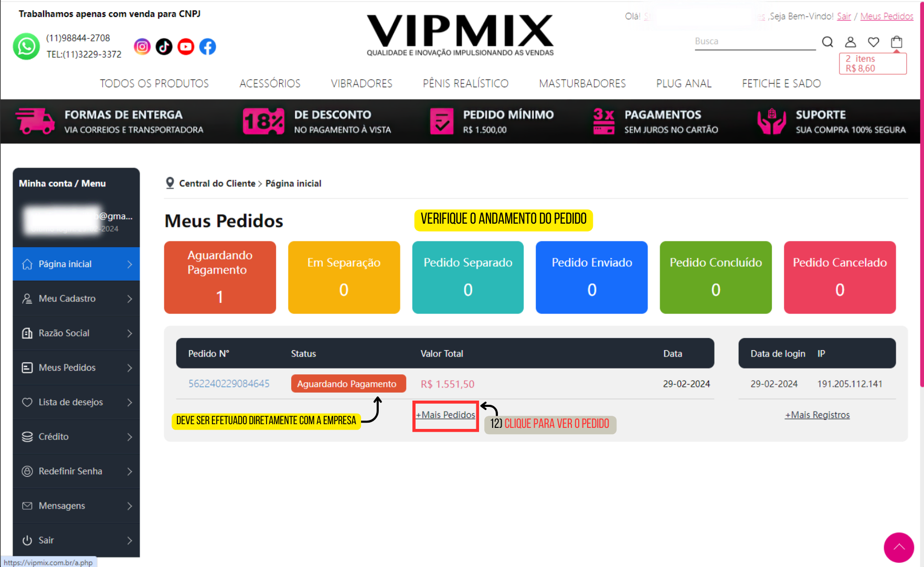924x567 pixels.
Task: Open FETICHE E SADO category menu
Action: pyautogui.click(x=781, y=83)
